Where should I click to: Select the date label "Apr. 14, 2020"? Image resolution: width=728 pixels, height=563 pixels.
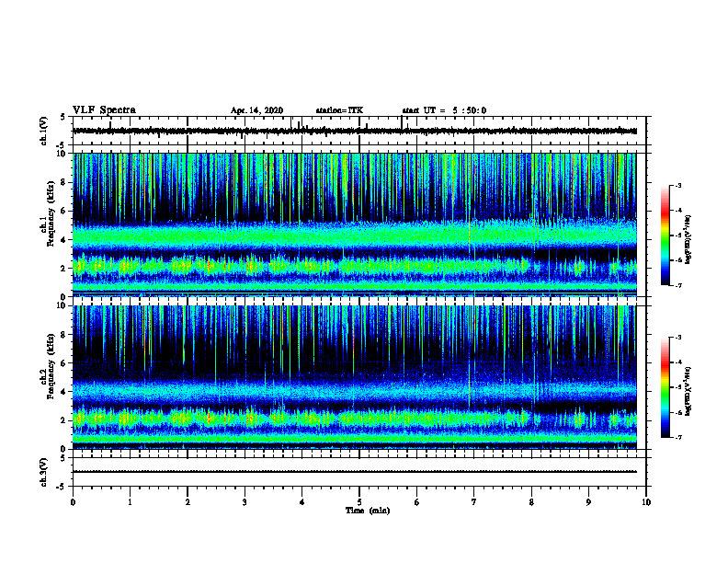(256, 110)
